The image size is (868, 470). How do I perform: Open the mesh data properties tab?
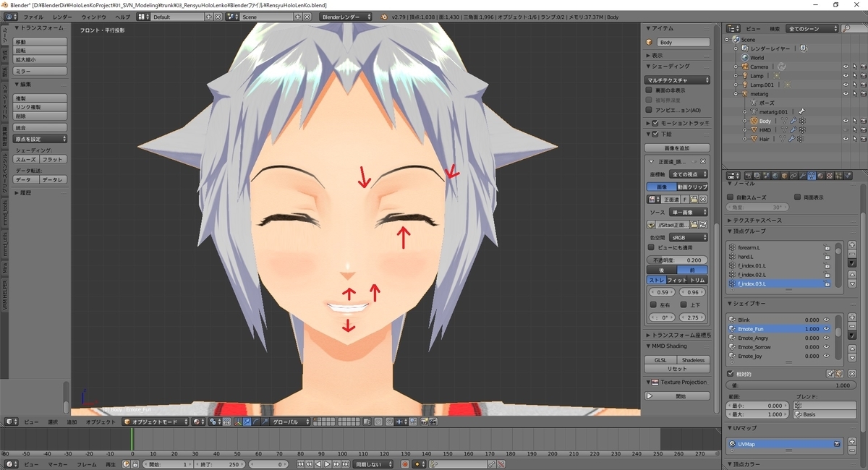(812, 176)
